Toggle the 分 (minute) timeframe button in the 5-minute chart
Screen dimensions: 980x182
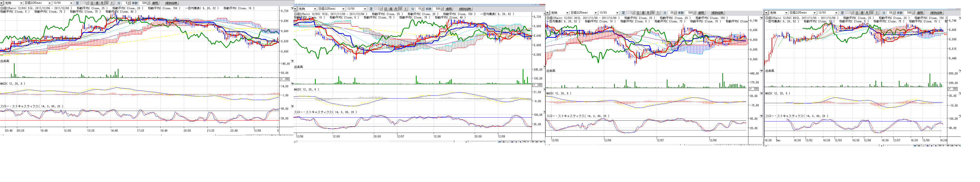point(107,3)
